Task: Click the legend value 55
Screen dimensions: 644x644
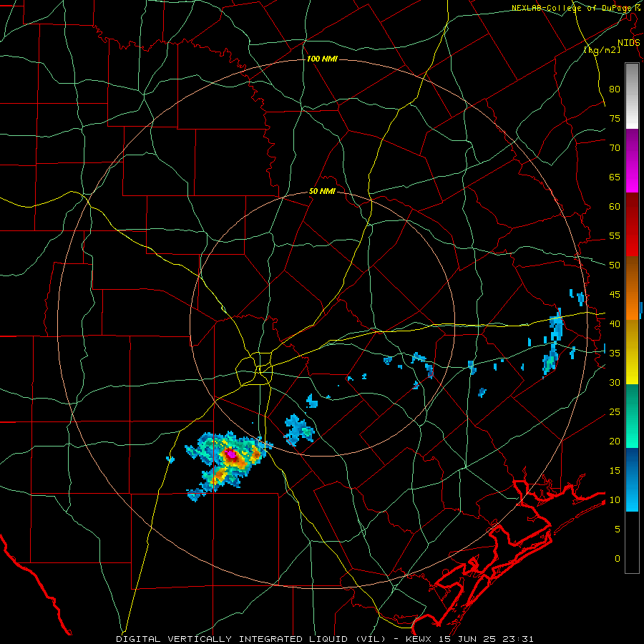Action: pos(615,235)
